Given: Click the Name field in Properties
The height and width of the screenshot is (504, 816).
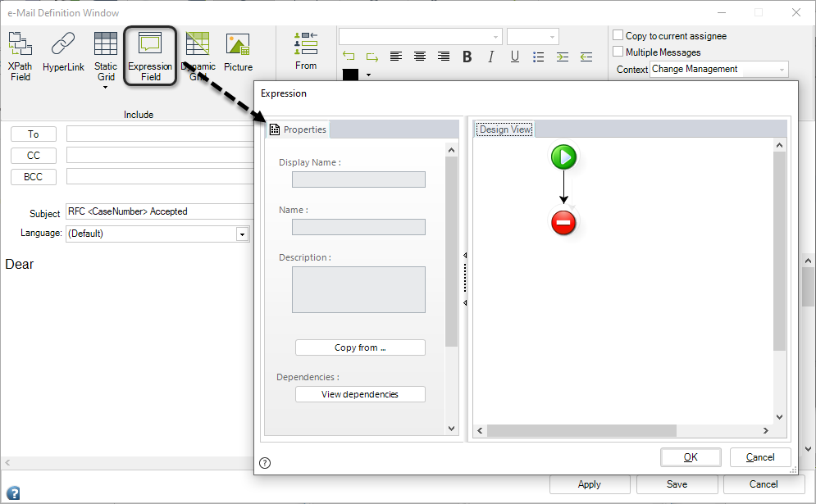Looking at the screenshot, I should point(358,227).
